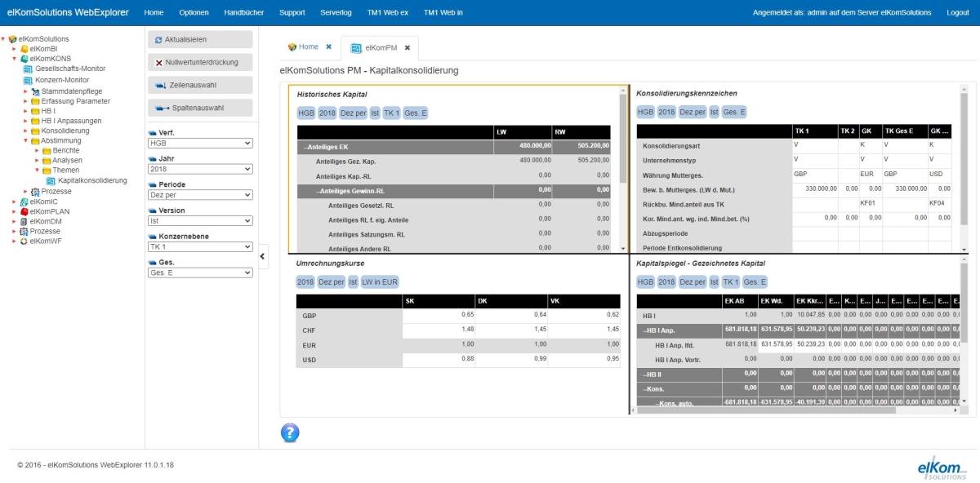The width and height of the screenshot is (980, 483).
Task: Open the Verf. dropdown showing HGB
Action: (x=200, y=143)
